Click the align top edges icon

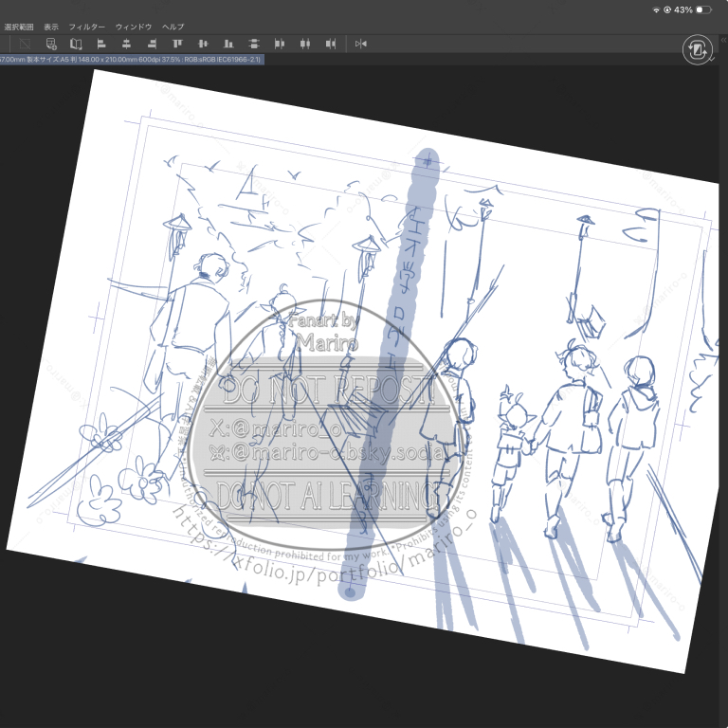177,44
